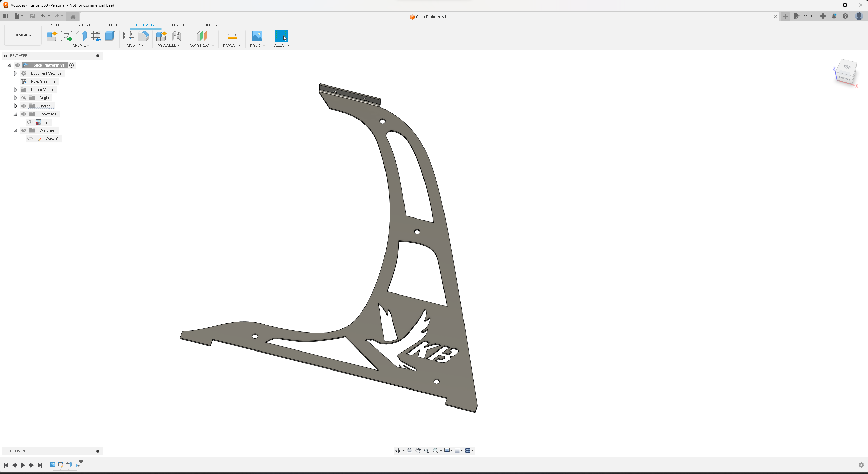Click the Extrude tool icon

111,36
